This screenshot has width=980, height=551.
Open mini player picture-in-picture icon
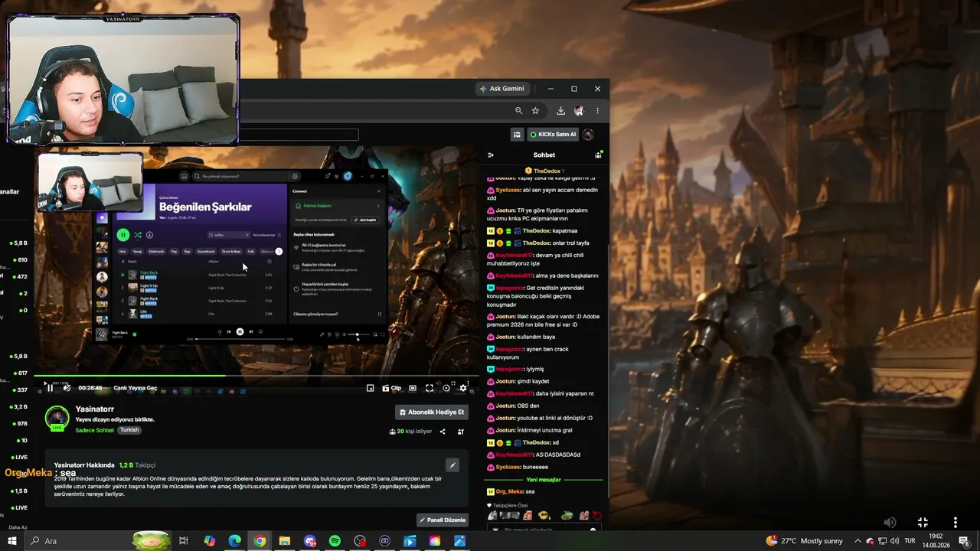coord(371,388)
